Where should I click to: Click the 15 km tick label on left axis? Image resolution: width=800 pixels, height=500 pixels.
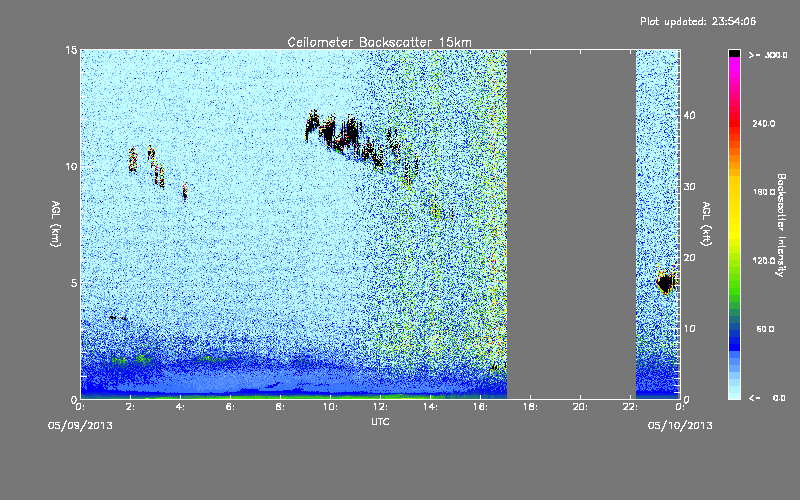pos(71,50)
